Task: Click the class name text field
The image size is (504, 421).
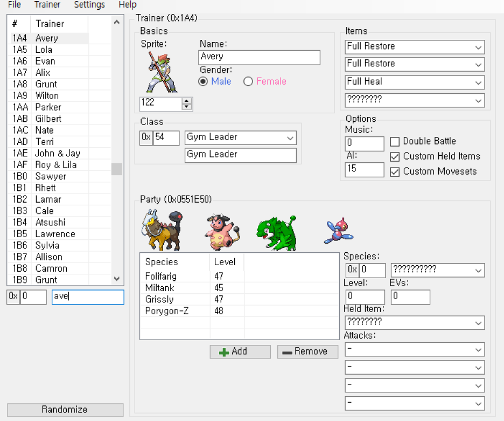Action: pos(241,155)
